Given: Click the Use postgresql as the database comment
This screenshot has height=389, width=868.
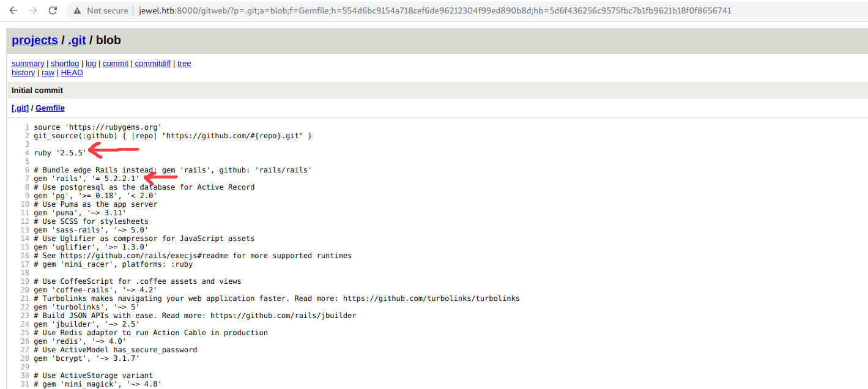Looking at the screenshot, I should 144,187.
